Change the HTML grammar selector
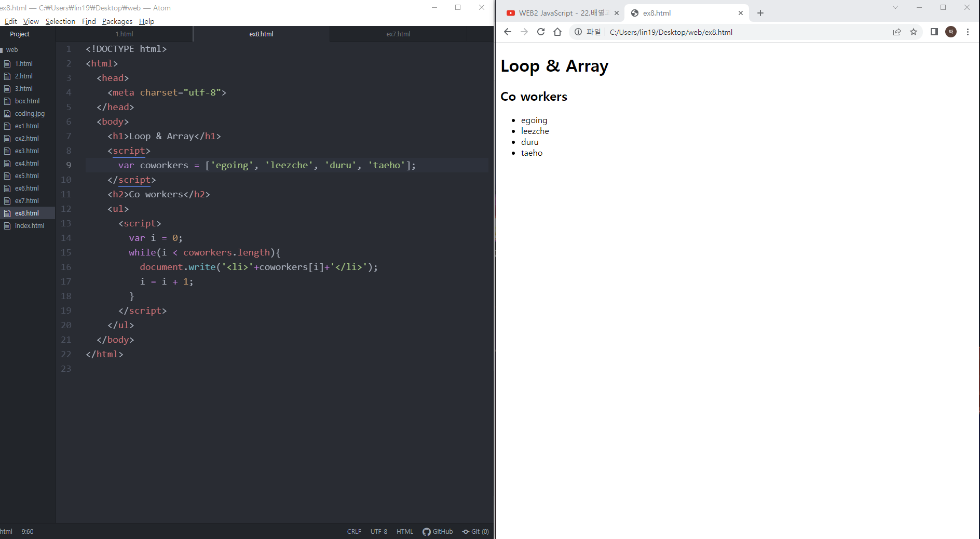The width and height of the screenshot is (980, 539). (405, 532)
